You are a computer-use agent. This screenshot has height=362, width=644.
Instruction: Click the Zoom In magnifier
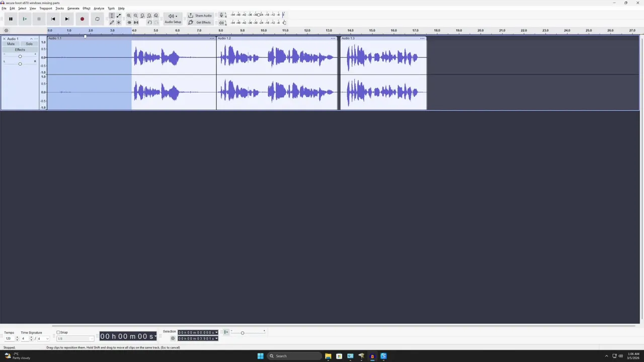tap(129, 16)
